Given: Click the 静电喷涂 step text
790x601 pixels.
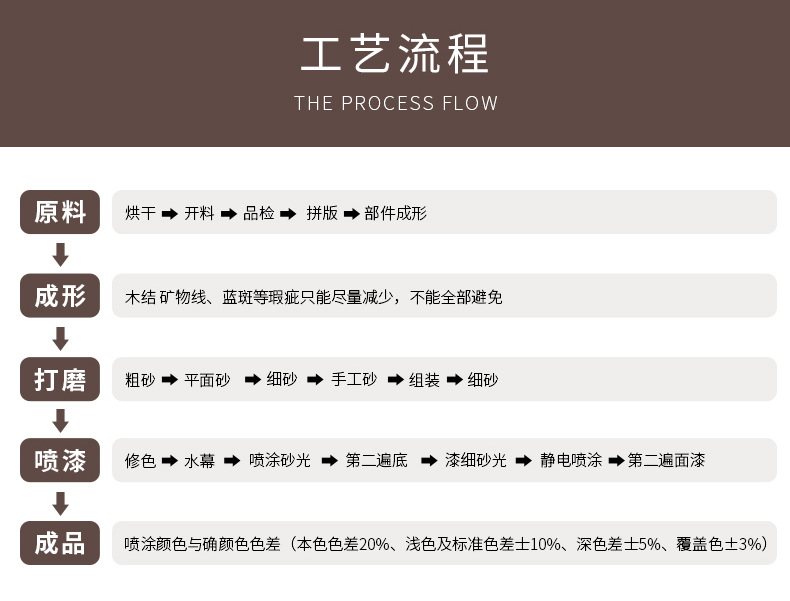Looking at the screenshot, I should click(x=570, y=461).
